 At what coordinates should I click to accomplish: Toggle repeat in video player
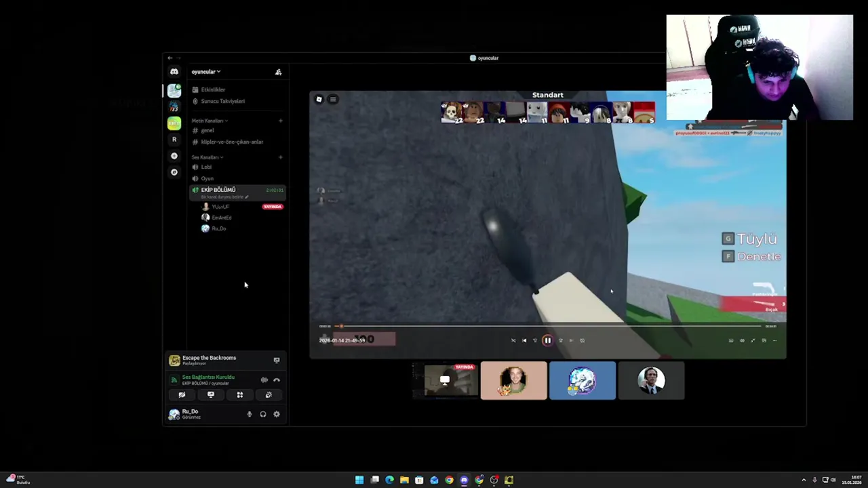[x=583, y=340]
